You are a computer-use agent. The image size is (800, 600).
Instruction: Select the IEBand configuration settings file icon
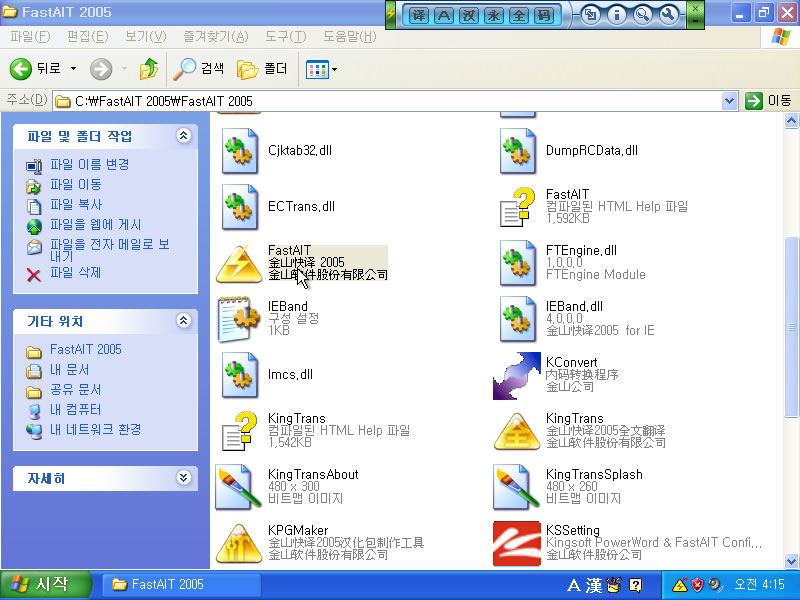coord(239,319)
